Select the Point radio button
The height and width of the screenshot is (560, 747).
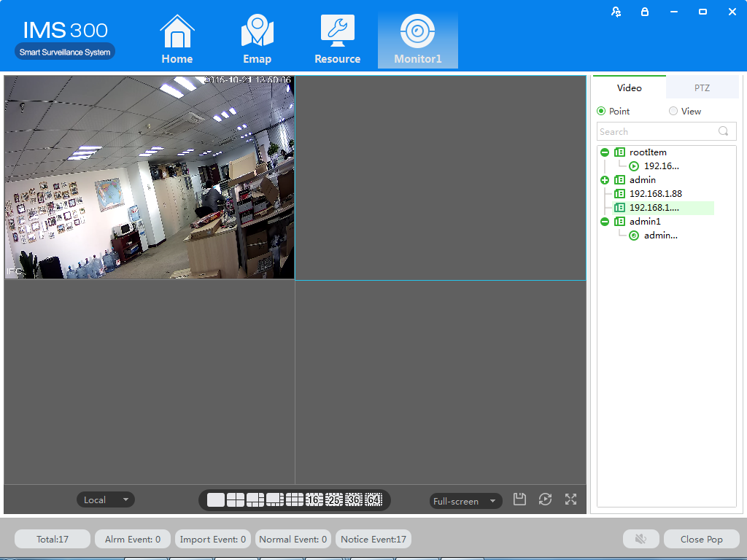click(x=601, y=112)
